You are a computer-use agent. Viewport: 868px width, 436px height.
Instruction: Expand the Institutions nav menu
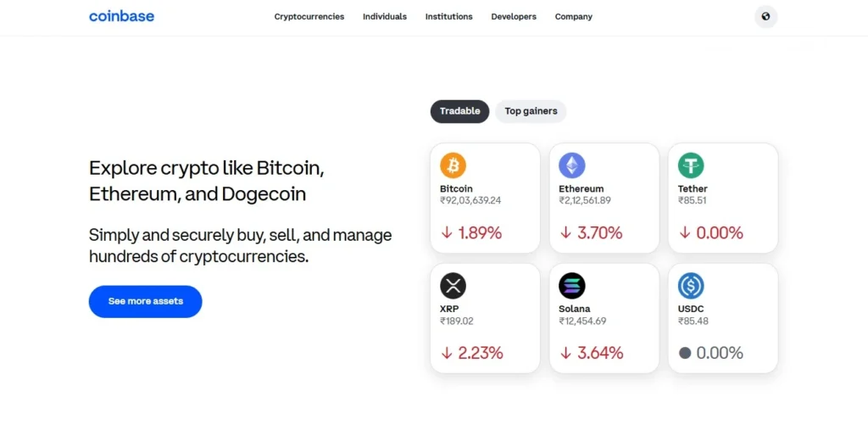point(449,17)
